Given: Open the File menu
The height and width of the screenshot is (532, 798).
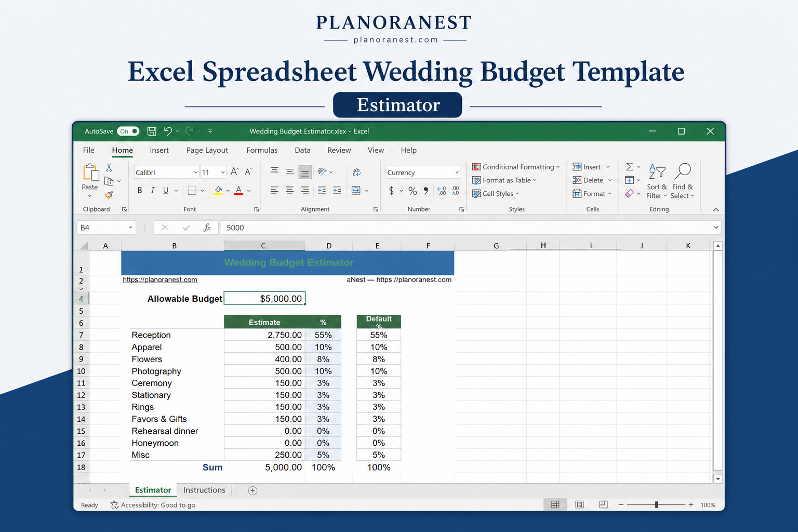Looking at the screenshot, I should click(x=89, y=150).
